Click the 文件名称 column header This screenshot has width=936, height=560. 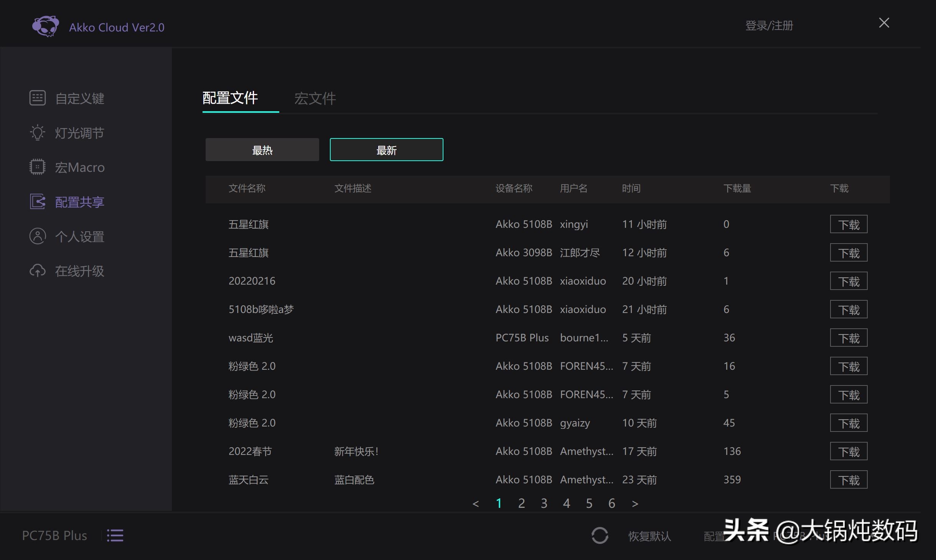[247, 188]
